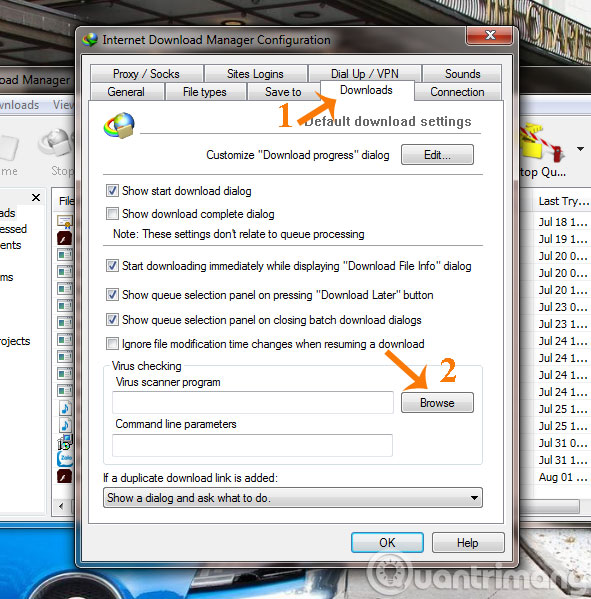Click the File column header in main window
Viewport: 591px width, 599px height.
click(66, 201)
